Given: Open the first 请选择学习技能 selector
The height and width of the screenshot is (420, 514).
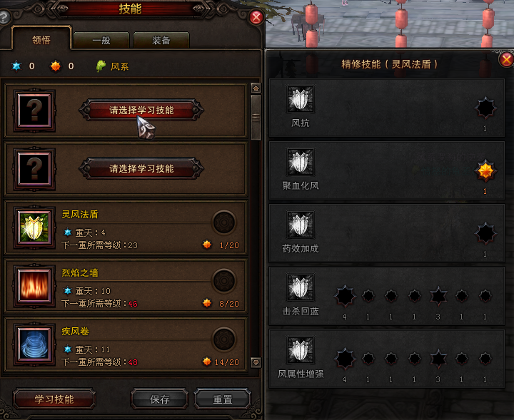Looking at the screenshot, I should click(141, 111).
